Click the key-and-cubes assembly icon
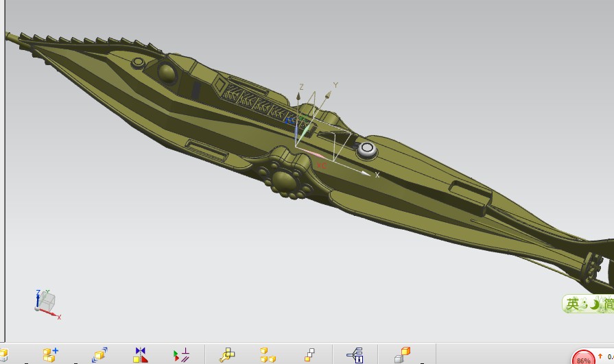The image size is (614, 364). [226, 355]
